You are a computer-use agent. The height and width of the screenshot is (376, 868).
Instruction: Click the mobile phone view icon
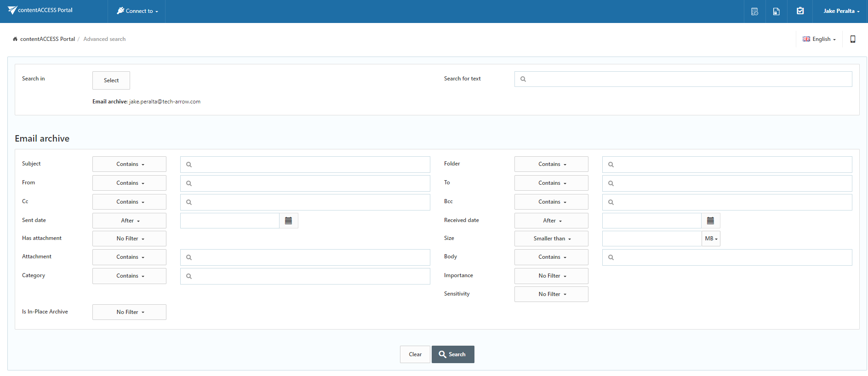pos(852,39)
